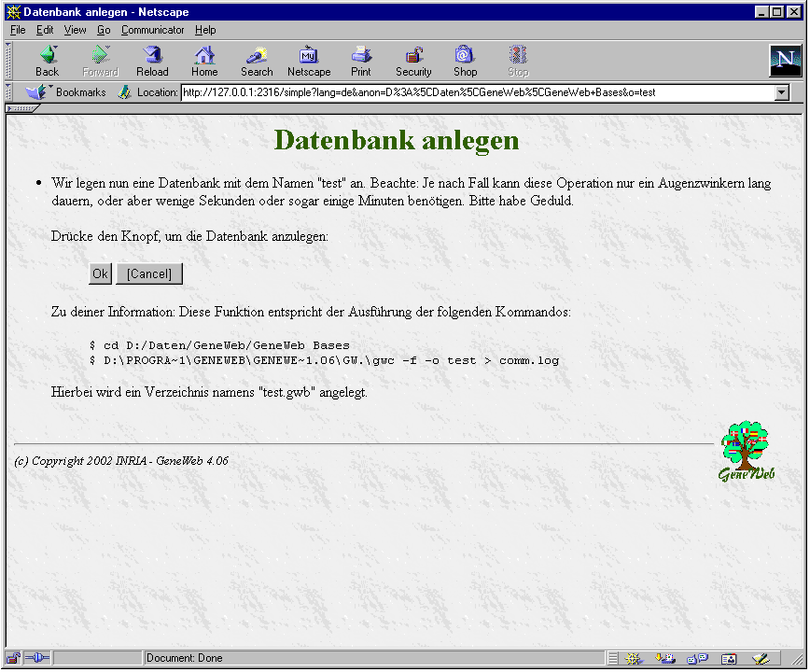Minimize the Netscape window
This screenshot has height=672, width=810.
761,12
